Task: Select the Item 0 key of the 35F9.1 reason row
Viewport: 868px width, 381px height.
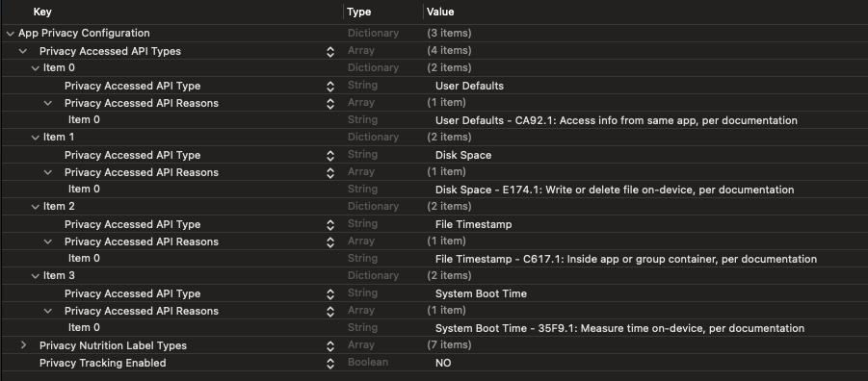Action: (84, 327)
